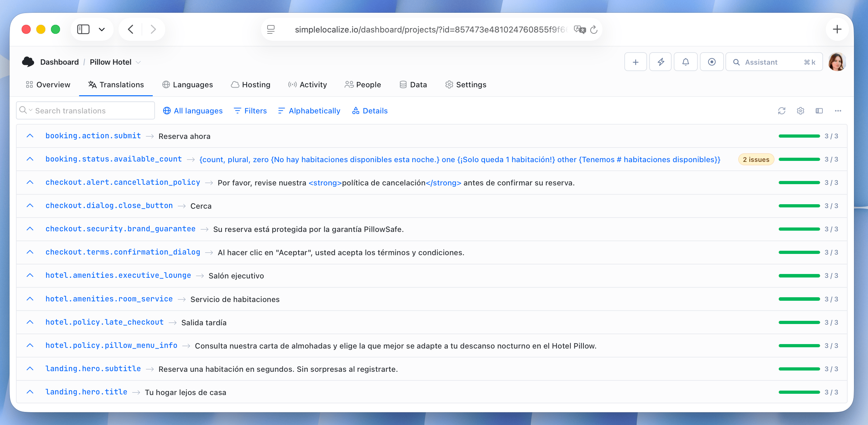Toggle the Details view
This screenshot has height=425, width=868.
click(x=370, y=111)
